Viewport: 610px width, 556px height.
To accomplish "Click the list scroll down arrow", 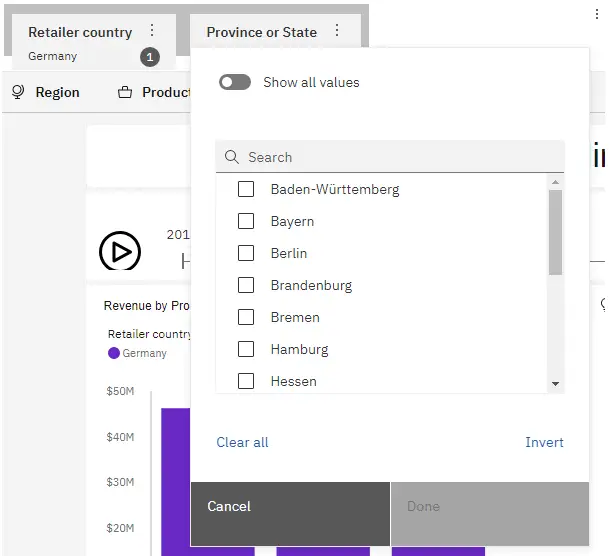I will [556, 384].
